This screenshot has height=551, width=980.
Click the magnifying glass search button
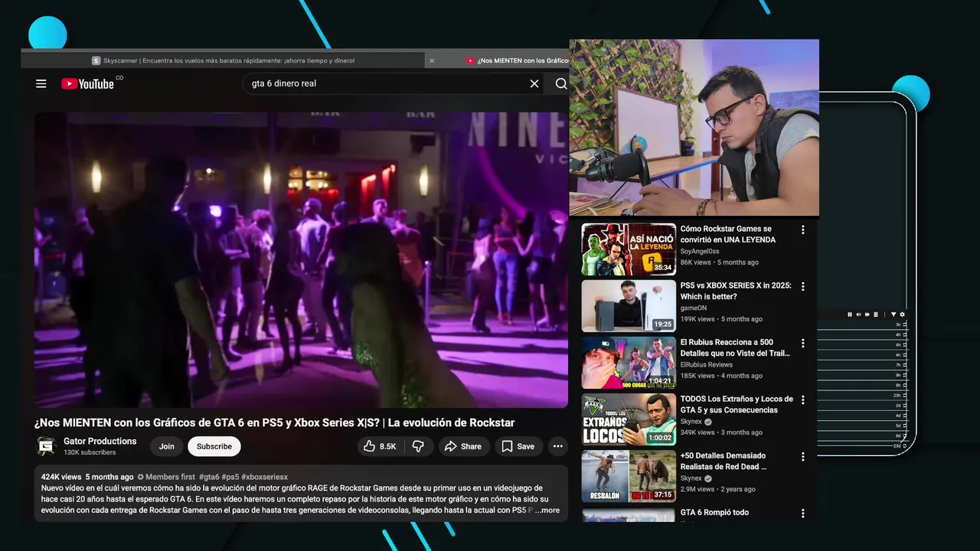click(x=561, y=83)
